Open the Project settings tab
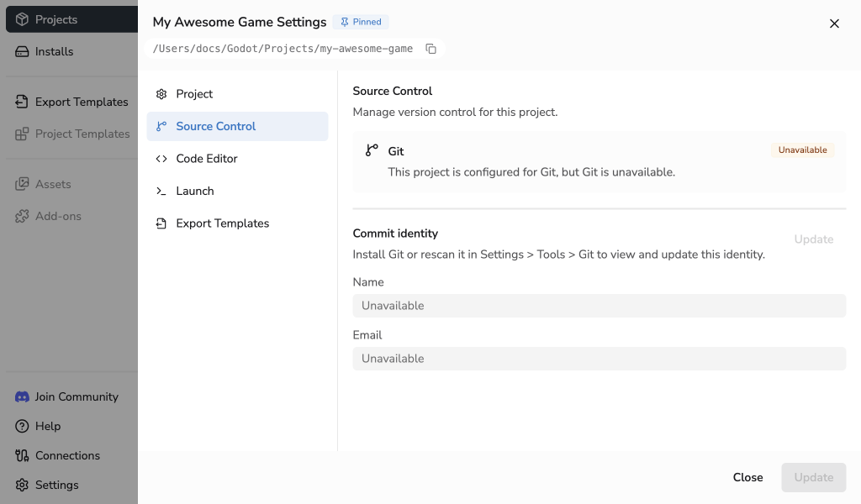This screenshot has height=504, width=861. (x=237, y=94)
